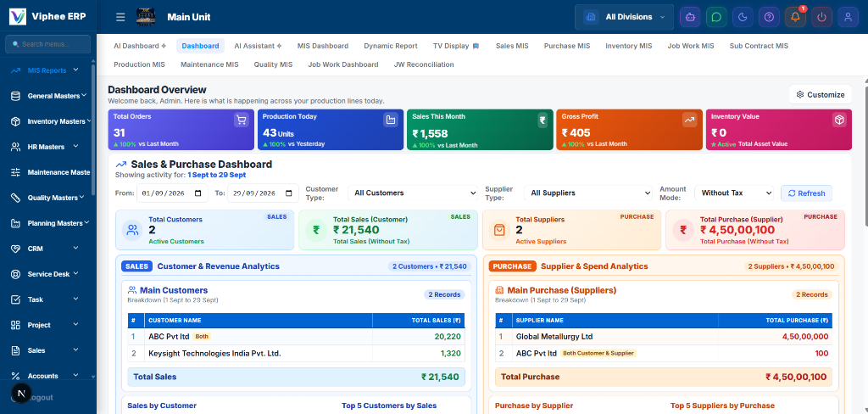Click the Customize button

821,95
